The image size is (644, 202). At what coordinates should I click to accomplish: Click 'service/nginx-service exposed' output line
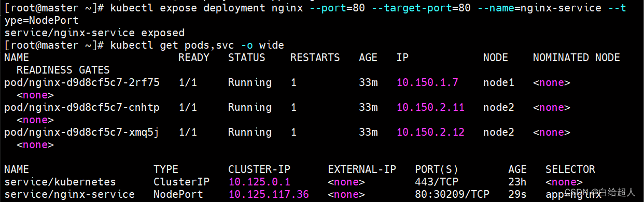tap(94, 33)
